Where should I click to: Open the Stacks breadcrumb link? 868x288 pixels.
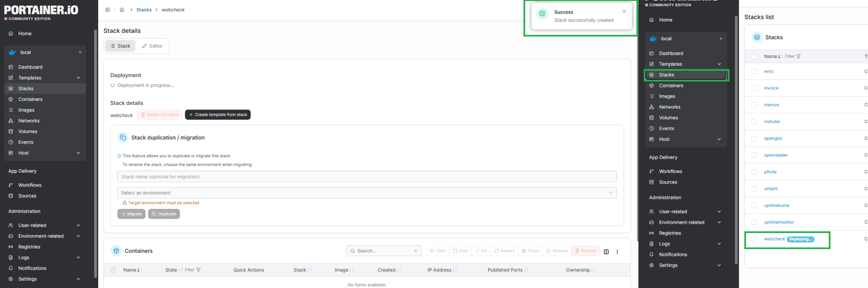(144, 10)
